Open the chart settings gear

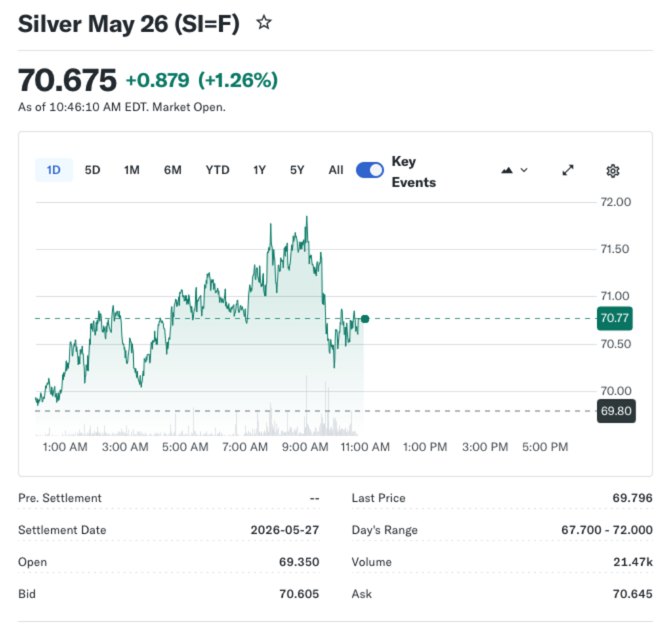(x=613, y=170)
